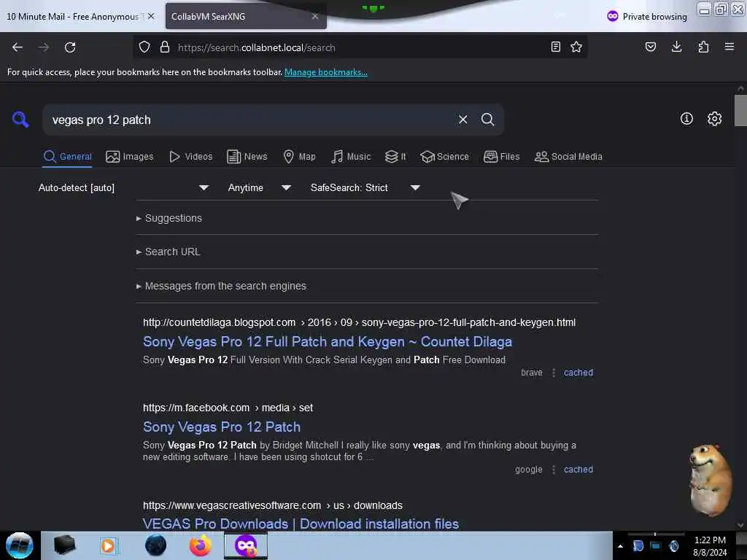Open the Firefox hamburger menu
747x560 pixels.
tap(729, 47)
